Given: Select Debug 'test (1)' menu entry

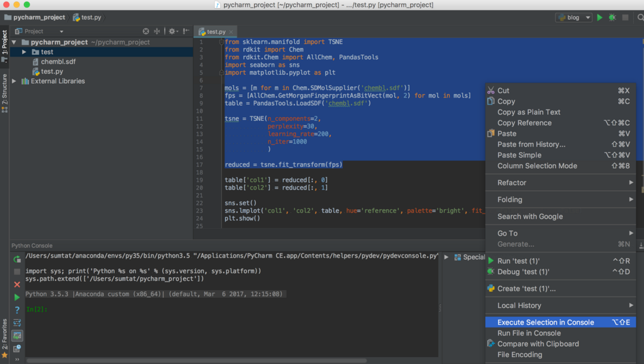Looking at the screenshot, I should pos(560,271).
